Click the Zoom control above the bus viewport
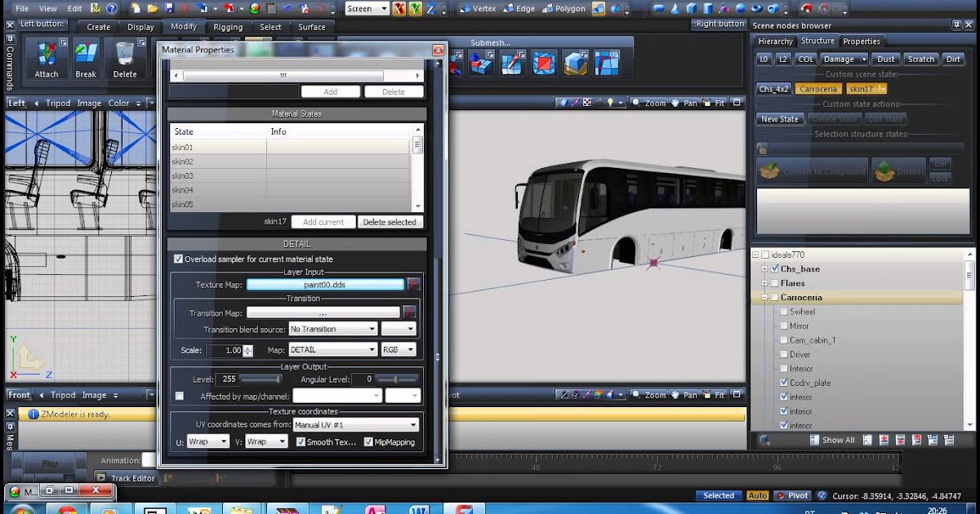980x514 pixels. [x=653, y=102]
